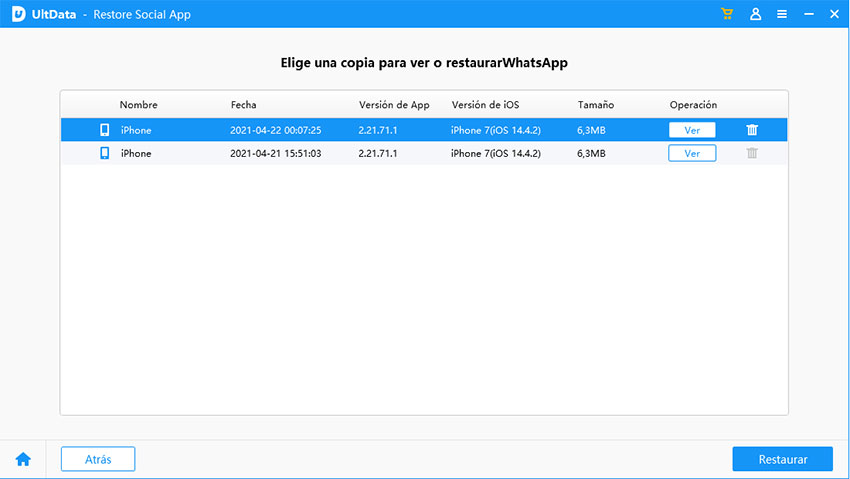The width and height of the screenshot is (850, 479).
Task: Open the user account icon
Action: (755, 14)
